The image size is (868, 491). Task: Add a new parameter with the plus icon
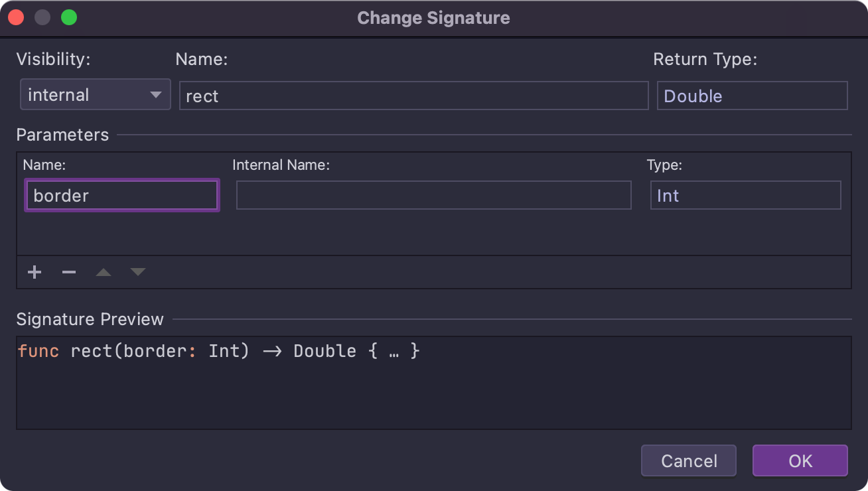[x=34, y=272]
